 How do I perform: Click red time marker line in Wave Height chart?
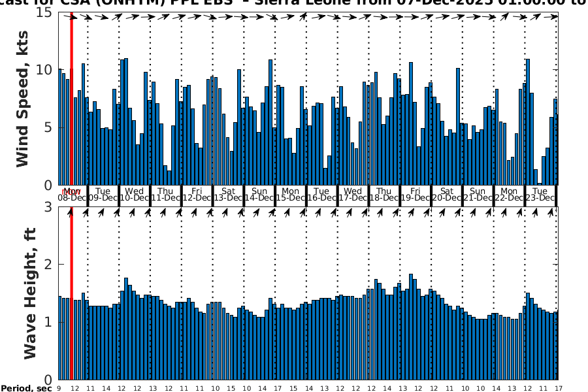[71, 293]
